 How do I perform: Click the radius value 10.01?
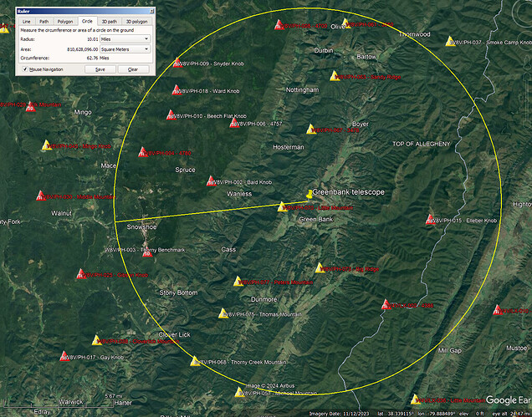93,39
